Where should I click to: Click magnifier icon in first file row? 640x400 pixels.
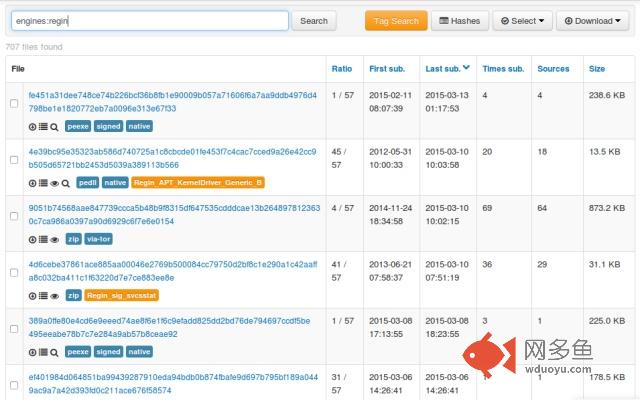coord(54,127)
